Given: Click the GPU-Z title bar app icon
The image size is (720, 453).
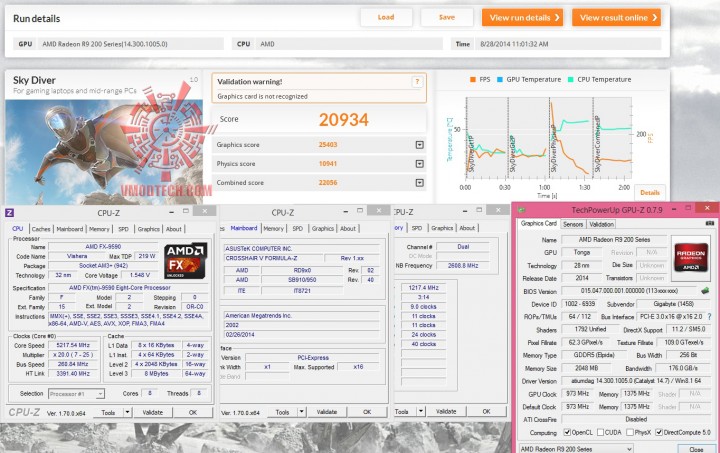Looking at the screenshot, I should [x=521, y=210].
